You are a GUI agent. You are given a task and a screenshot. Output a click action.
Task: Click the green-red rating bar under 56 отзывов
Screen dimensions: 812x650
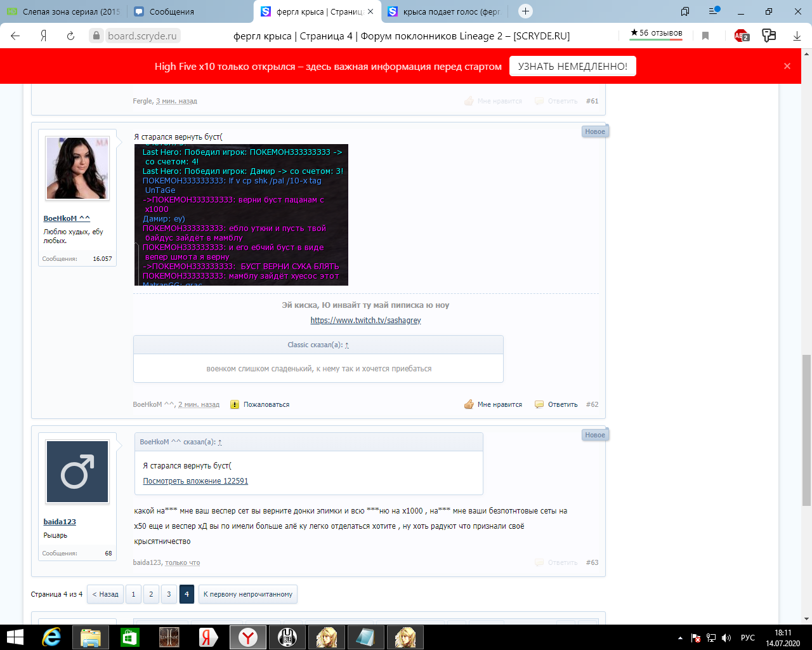(658, 39)
